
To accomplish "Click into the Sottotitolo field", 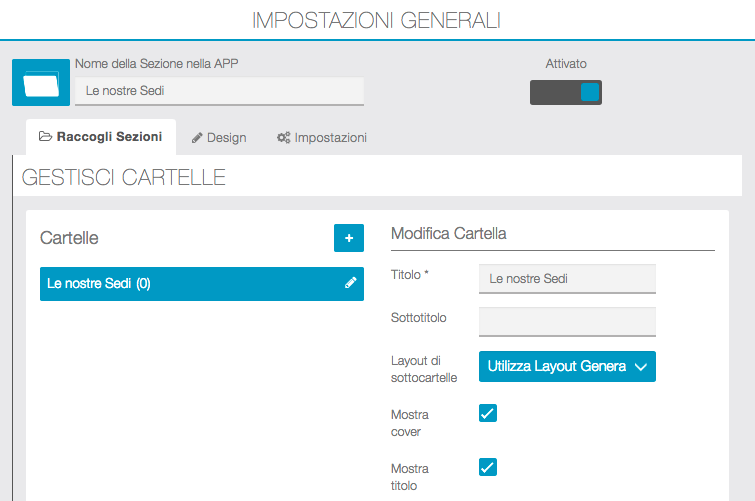I will click(567, 321).
